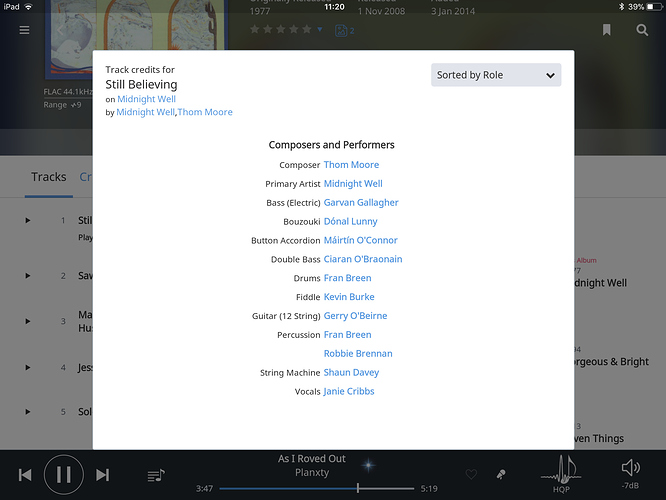666x500 pixels.
Task: Open the hamburger navigation menu
Action: (x=24, y=30)
